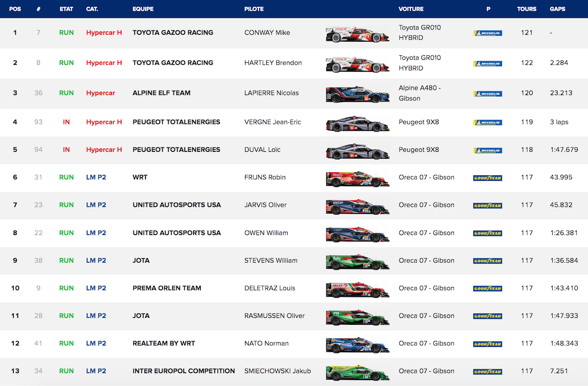This screenshot has height=386, width=588.
Task: Click the Inter Europol green car icon
Action: (x=357, y=373)
